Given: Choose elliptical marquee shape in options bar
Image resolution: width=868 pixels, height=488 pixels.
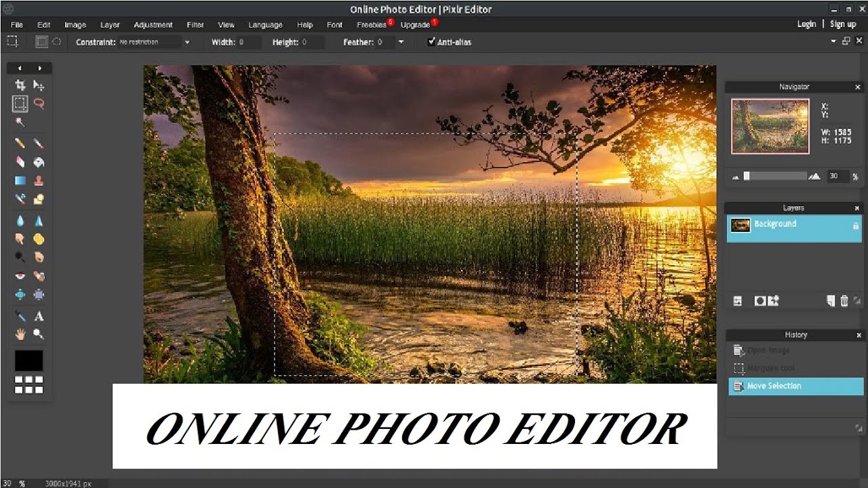Looking at the screenshot, I should coord(57,42).
